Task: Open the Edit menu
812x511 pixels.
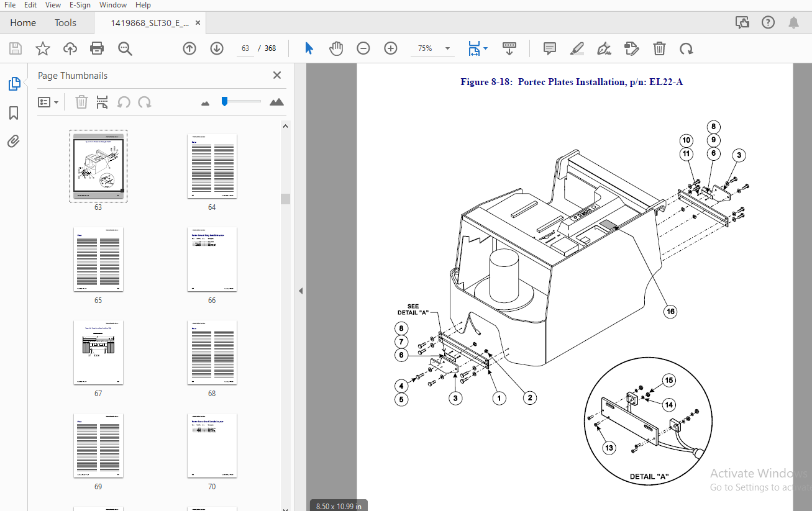Action: [x=30, y=5]
